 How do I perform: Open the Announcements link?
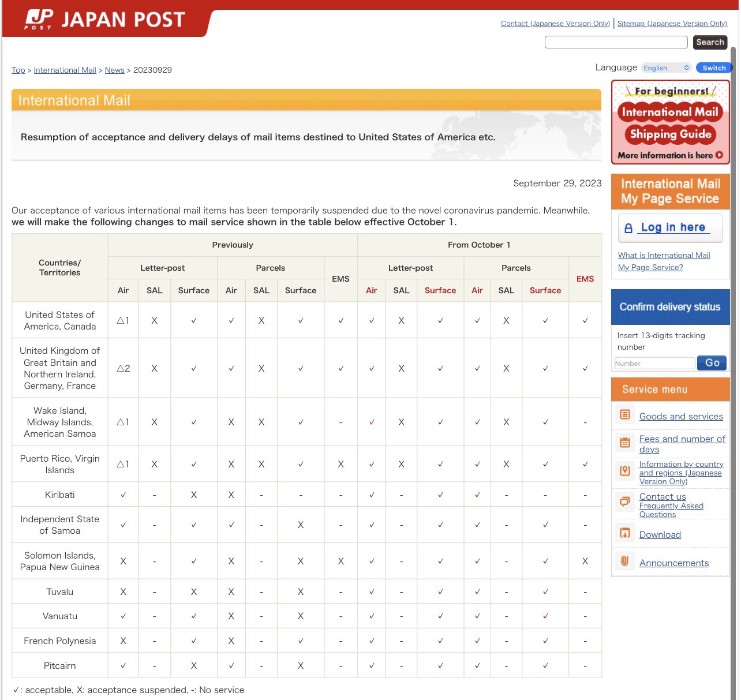pyautogui.click(x=673, y=563)
